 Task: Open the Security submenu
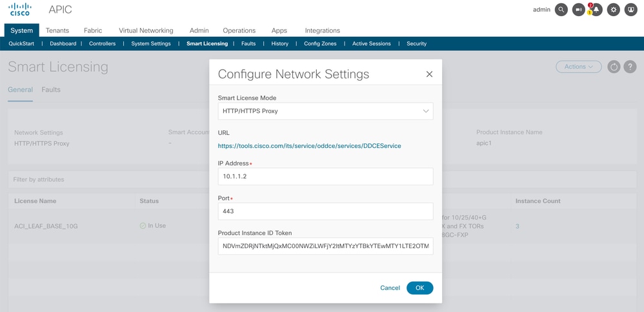pyautogui.click(x=416, y=43)
